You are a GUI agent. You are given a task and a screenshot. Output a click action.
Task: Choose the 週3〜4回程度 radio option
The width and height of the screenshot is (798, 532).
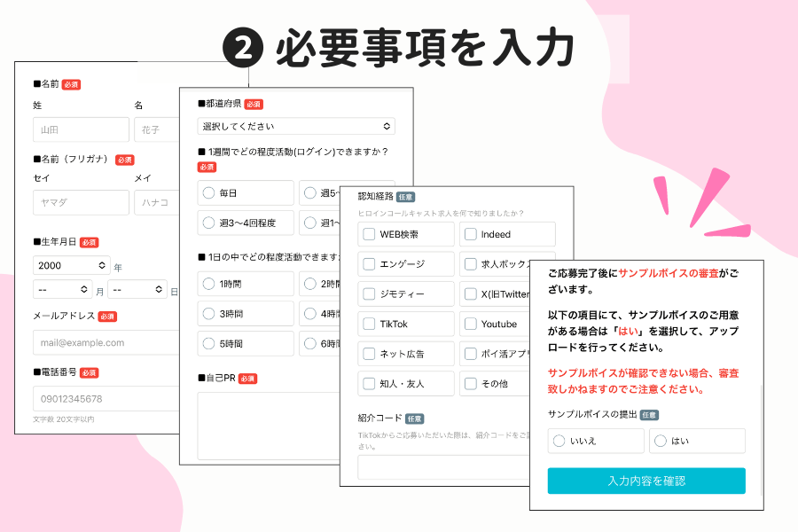point(208,223)
